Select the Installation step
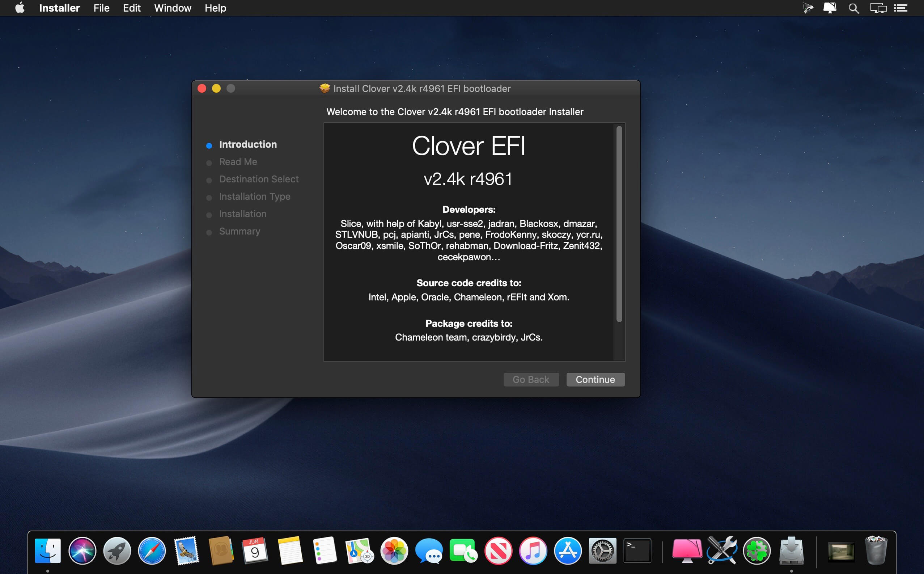The width and height of the screenshot is (924, 574). pos(242,213)
